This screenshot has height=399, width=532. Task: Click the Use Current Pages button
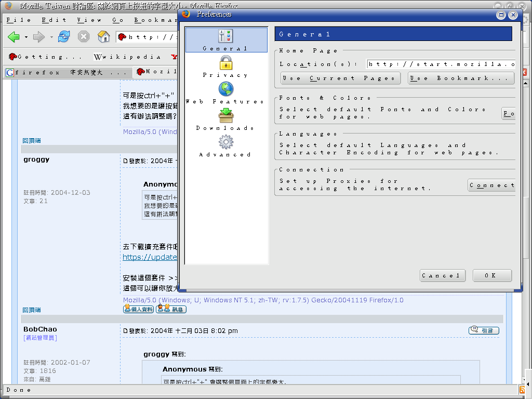coord(341,78)
